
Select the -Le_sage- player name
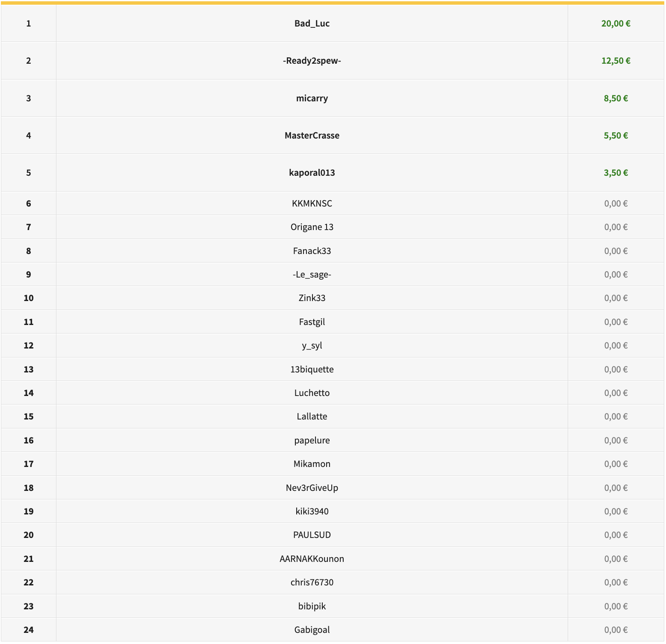[312, 275]
